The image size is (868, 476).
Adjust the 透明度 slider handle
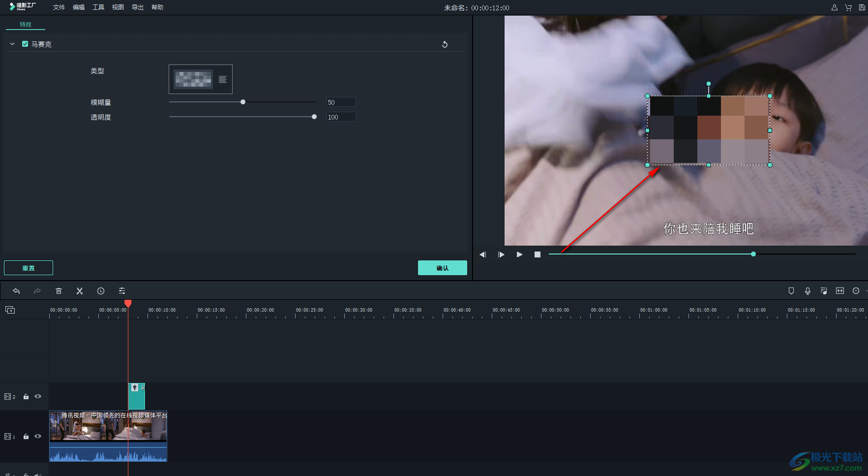pos(314,117)
